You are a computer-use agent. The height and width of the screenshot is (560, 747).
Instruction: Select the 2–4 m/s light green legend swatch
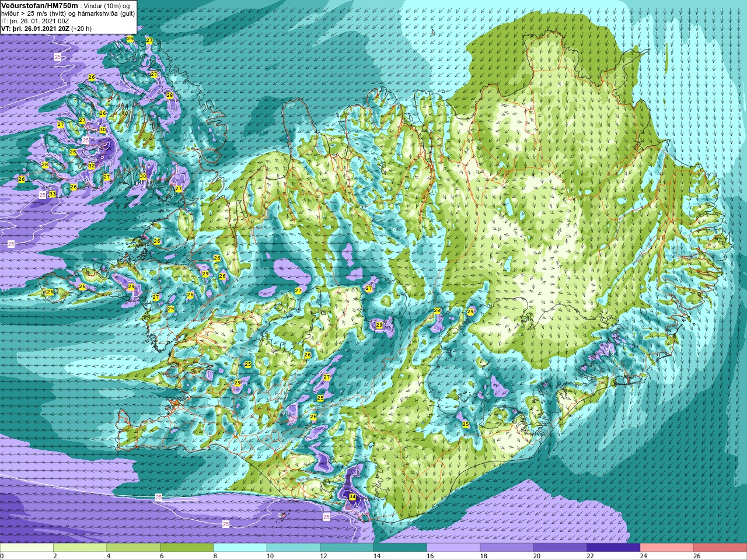[81, 548]
